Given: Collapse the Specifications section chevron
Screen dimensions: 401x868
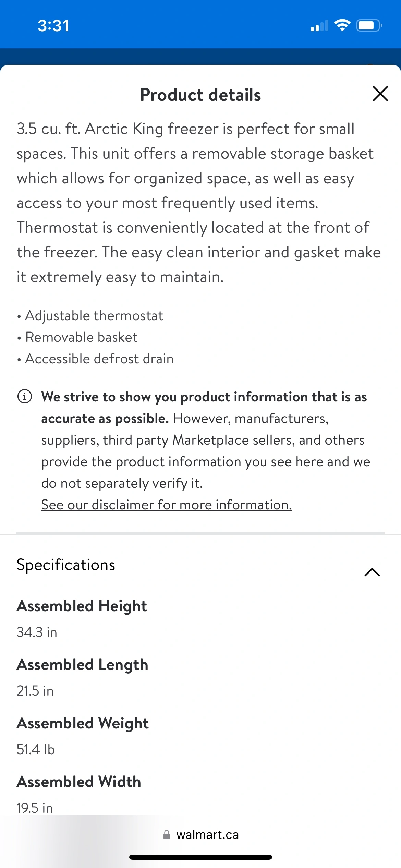Looking at the screenshot, I should [x=372, y=572].
